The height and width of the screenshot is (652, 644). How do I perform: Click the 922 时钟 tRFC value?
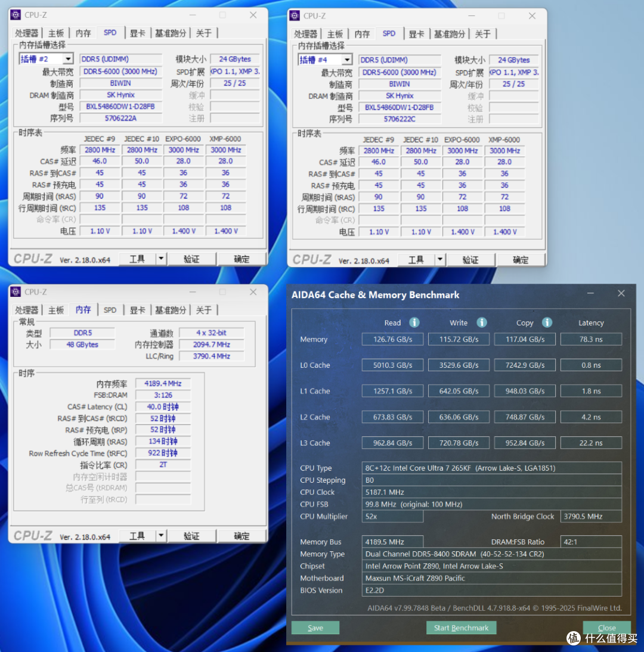point(163,453)
